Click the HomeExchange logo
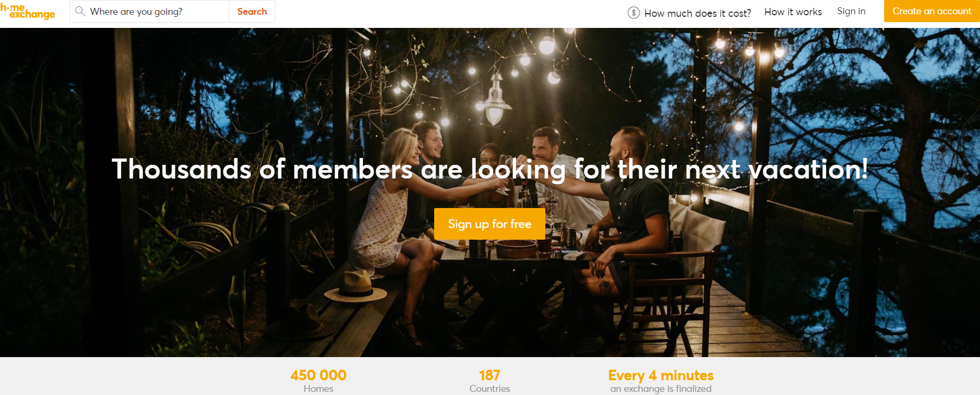The height and width of the screenshot is (395, 980). pyautogui.click(x=27, y=11)
